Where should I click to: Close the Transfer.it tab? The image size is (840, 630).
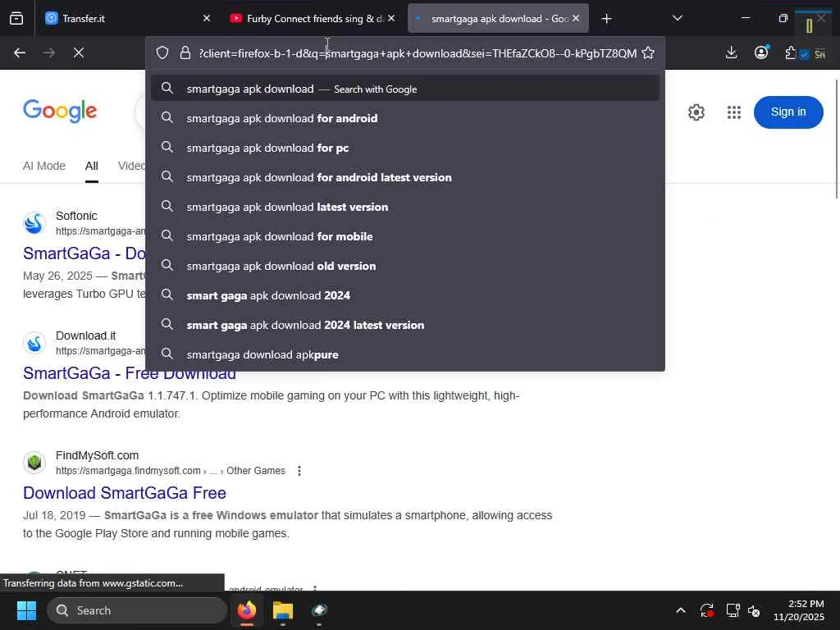(x=207, y=18)
